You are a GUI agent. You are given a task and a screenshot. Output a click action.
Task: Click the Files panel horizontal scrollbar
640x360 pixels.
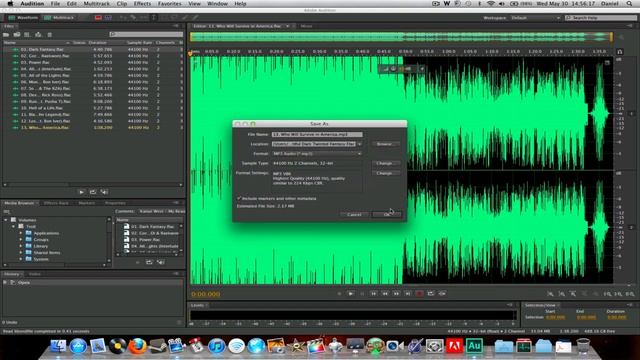click(x=92, y=185)
